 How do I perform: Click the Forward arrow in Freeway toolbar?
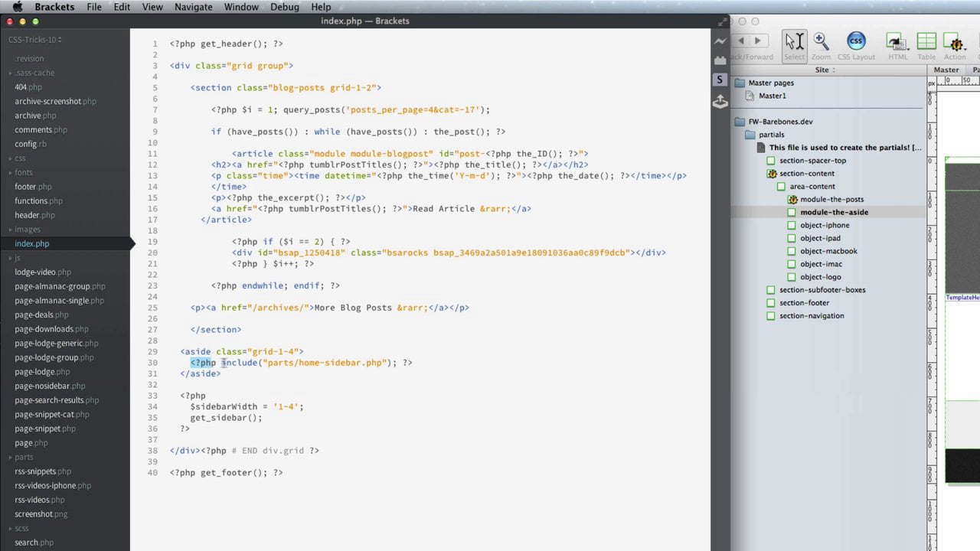(759, 41)
